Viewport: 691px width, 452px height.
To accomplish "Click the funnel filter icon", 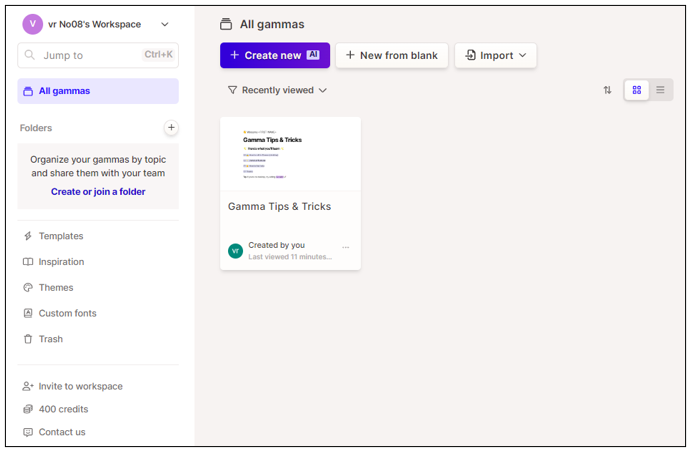I will point(232,90).
